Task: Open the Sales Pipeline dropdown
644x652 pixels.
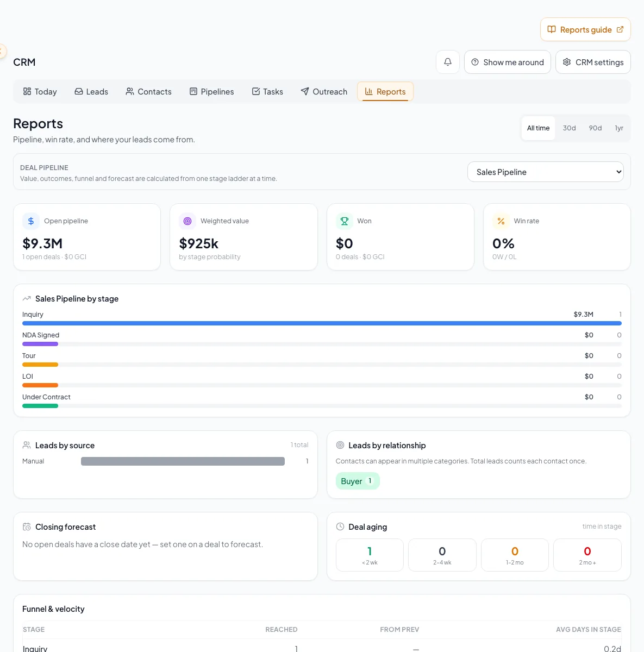Action: (545, 172)
